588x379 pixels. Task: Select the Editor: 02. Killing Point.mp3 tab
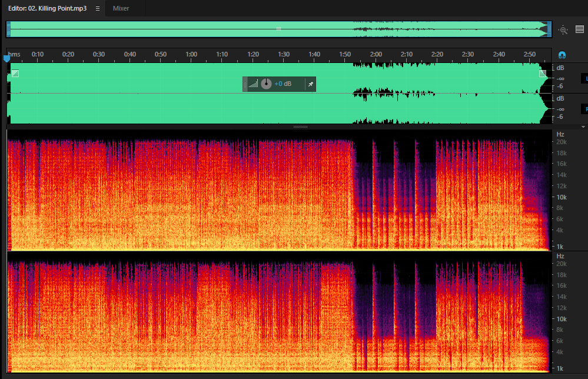(x=47, y=8)
